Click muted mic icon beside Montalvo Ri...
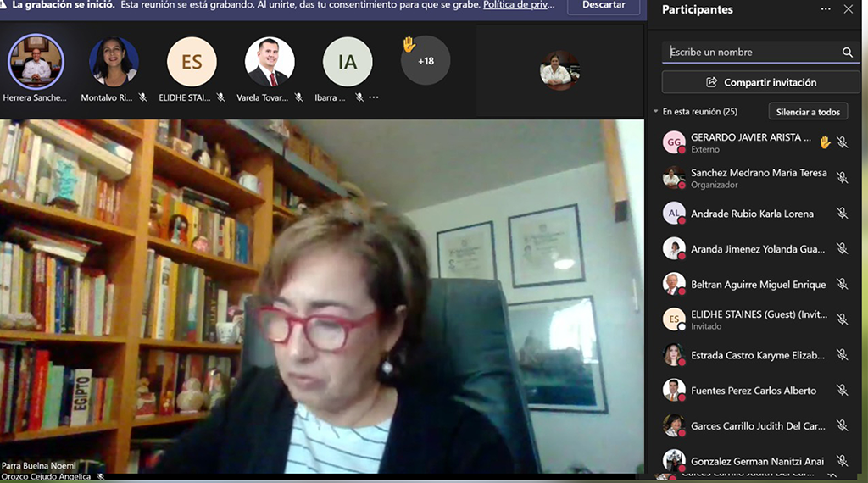The width and height of the screenshot is (868, 483). [x=142, y=97]
